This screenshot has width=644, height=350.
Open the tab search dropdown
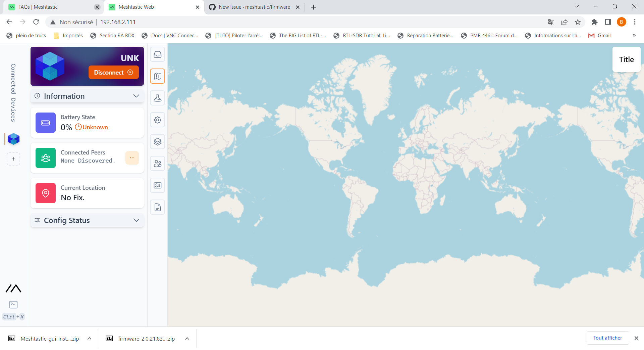coord(577,7)
